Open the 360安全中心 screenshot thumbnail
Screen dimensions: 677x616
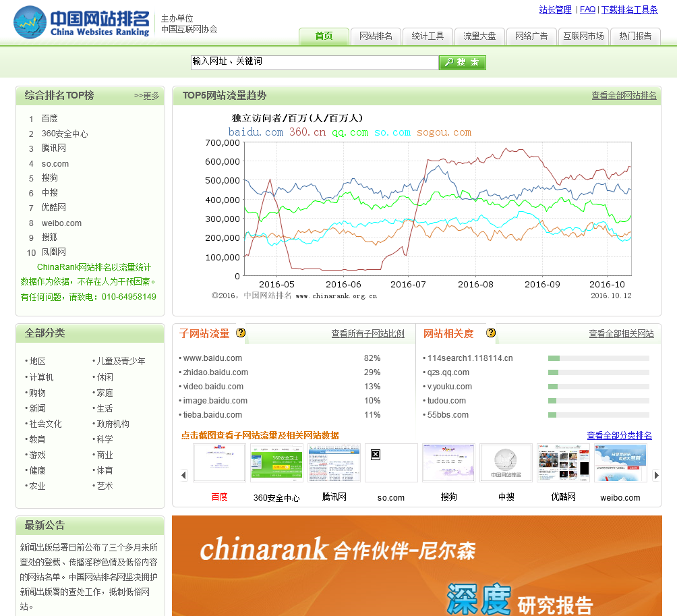click(x=276, y=463)
